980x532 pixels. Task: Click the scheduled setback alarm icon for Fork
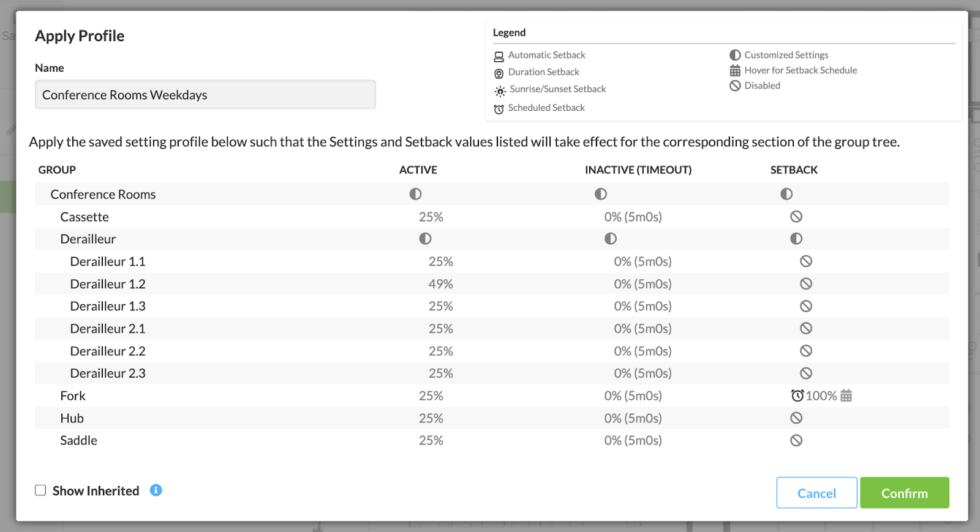[797, 396]
